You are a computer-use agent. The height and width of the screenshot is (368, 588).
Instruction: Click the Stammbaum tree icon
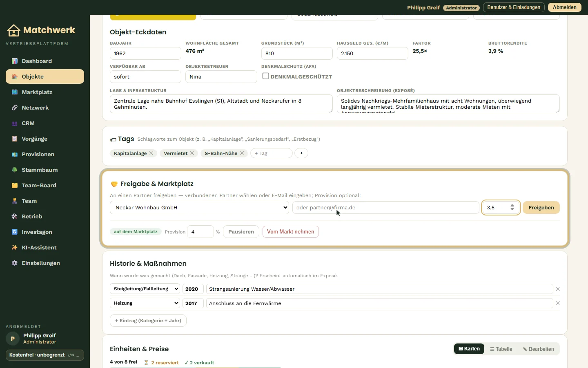pyautogui.click(x=15, y=170)
